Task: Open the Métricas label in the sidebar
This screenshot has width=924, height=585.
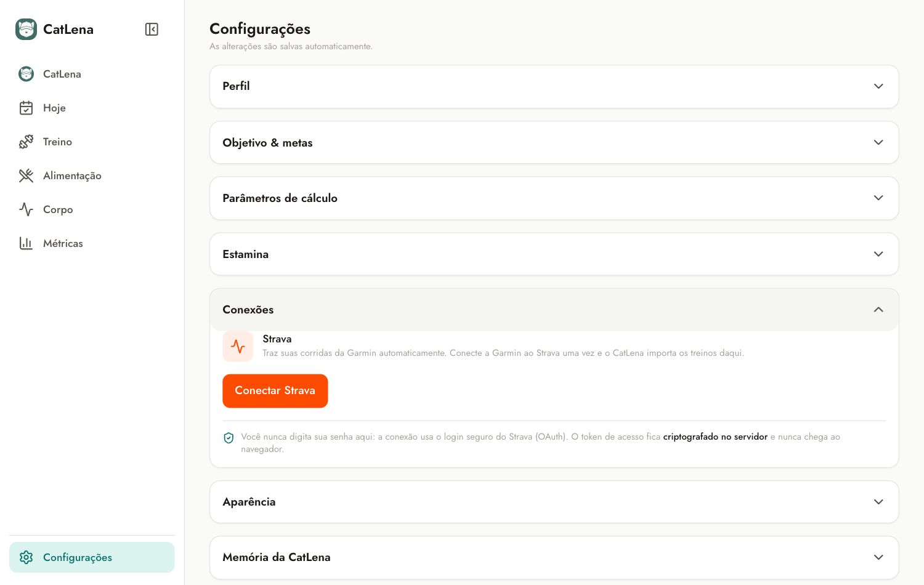Action: click(x=63, y=243)
